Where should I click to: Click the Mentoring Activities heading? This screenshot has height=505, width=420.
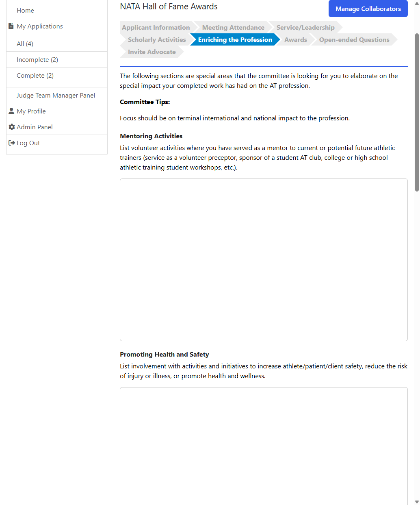click(151, 136)
